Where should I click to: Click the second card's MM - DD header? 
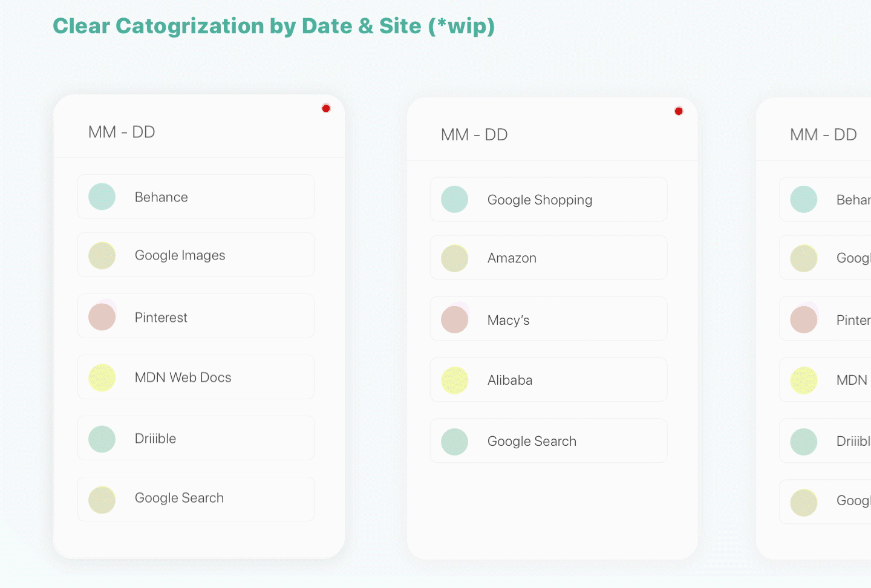tap(474, 135)
